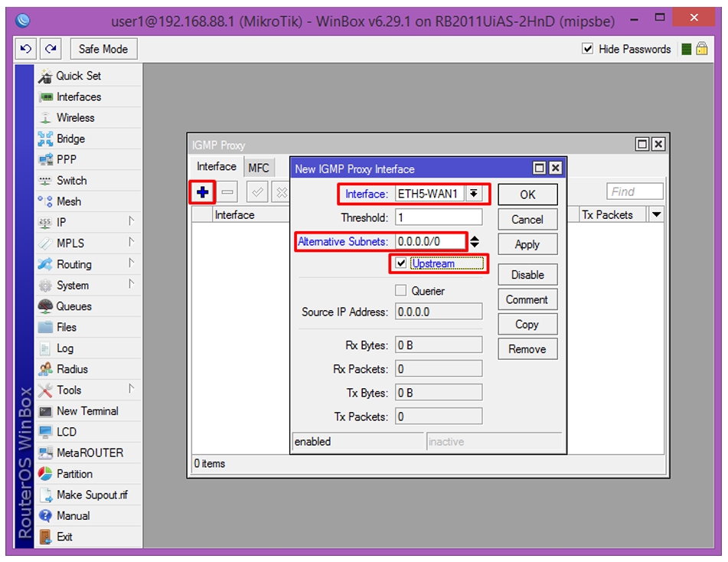
Task: Click the Disable button
Action: (527, 275)
